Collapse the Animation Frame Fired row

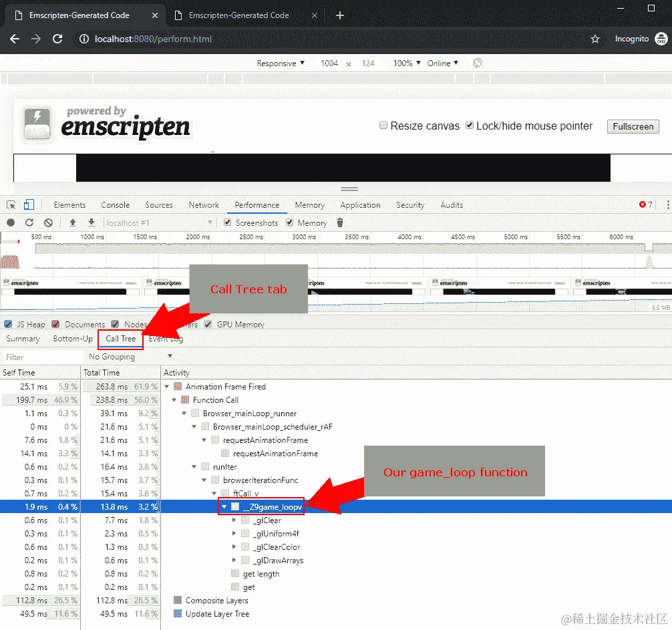pos(167,387)
